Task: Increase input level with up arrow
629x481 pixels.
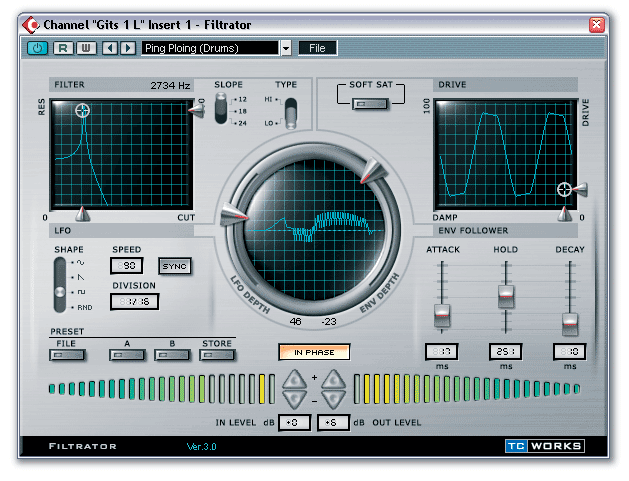Action: tap(294, 379)
